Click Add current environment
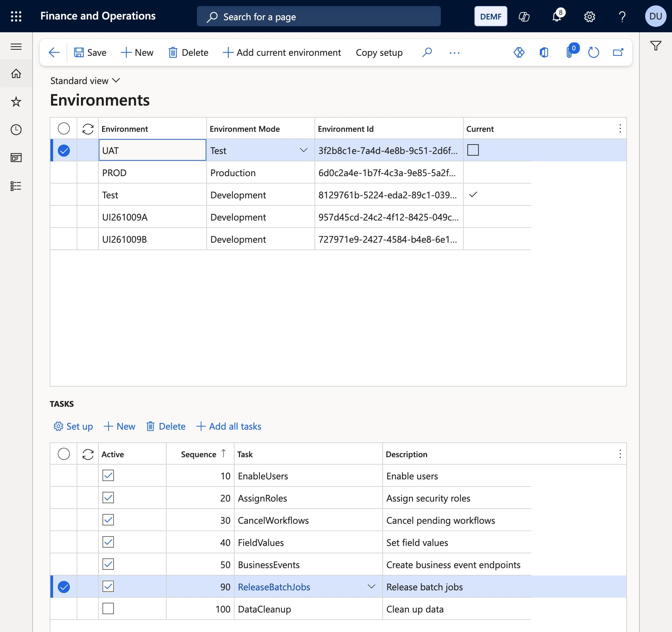The image size is (672, 632). tap(282, 52)
